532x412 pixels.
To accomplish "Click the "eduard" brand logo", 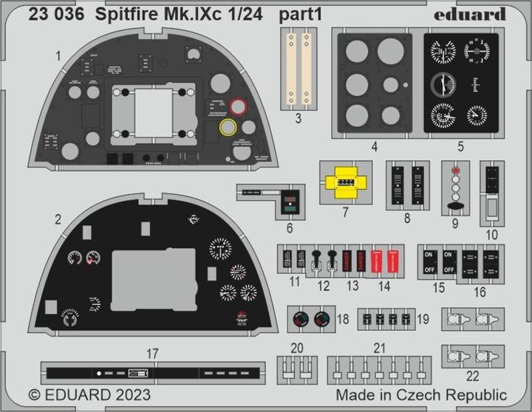I will pos(470,14).
